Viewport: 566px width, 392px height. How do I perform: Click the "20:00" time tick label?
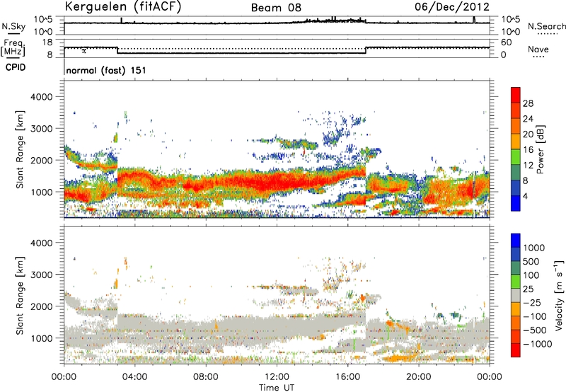(x=418, y=377)
